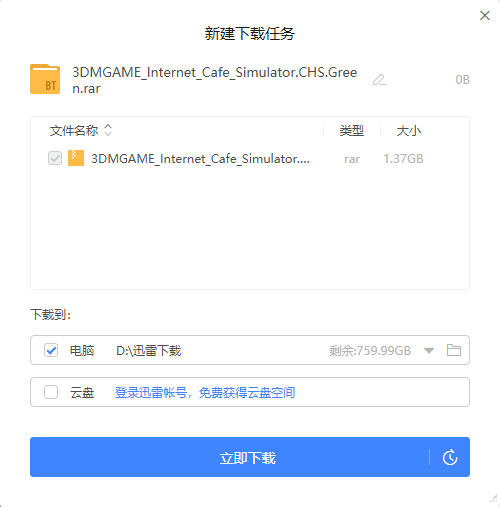Click the rar archive file icon
The image size is (500, 507).
click(x=76, y=158)
